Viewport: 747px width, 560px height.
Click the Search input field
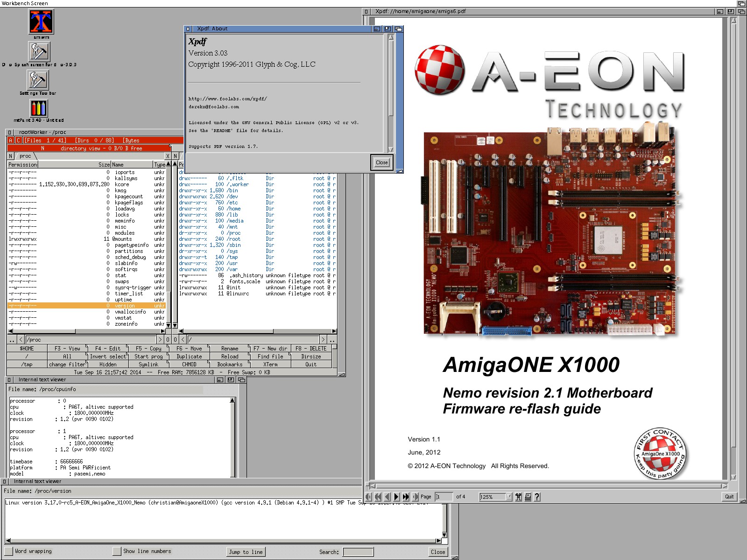pyautogui.click(x=358, y=552)
